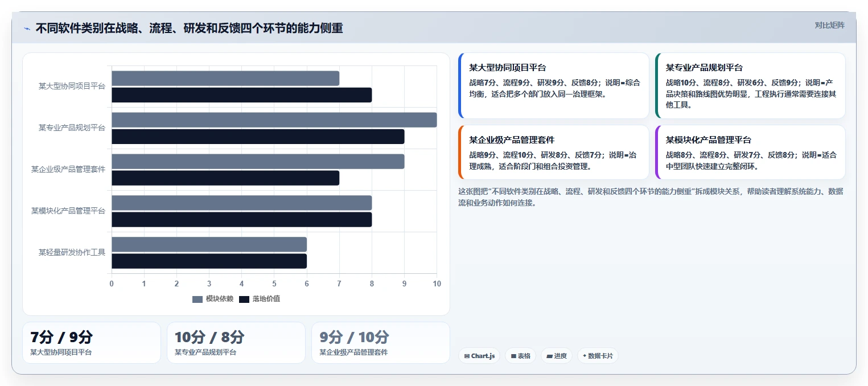
Task: Click the dark 落地价值 bar for 某轻量研发协作工具
Action: coord(209,261)
